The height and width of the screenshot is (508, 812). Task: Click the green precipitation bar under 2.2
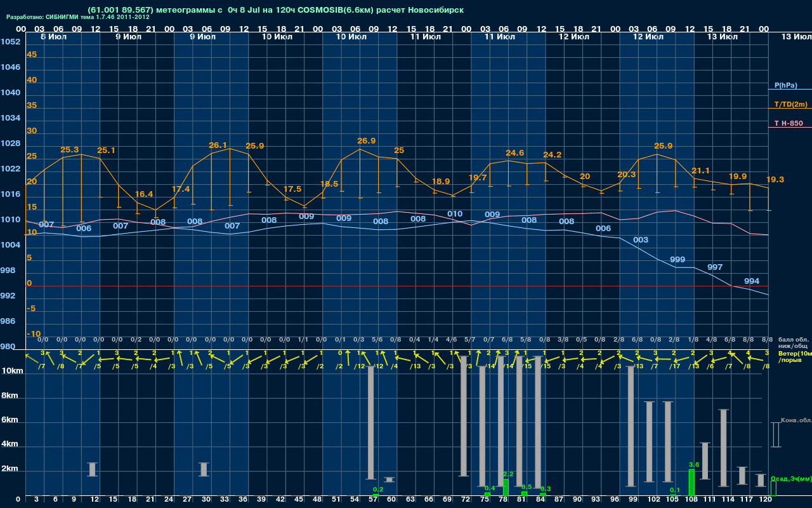(x=506, y=488)
